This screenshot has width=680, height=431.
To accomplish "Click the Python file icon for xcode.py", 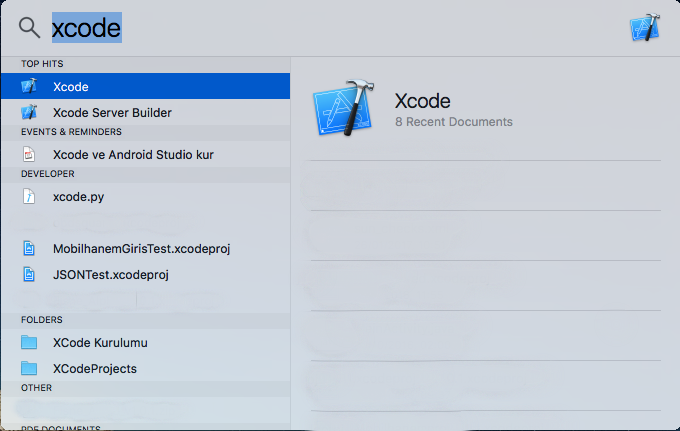I will click(x=29, y=196).
